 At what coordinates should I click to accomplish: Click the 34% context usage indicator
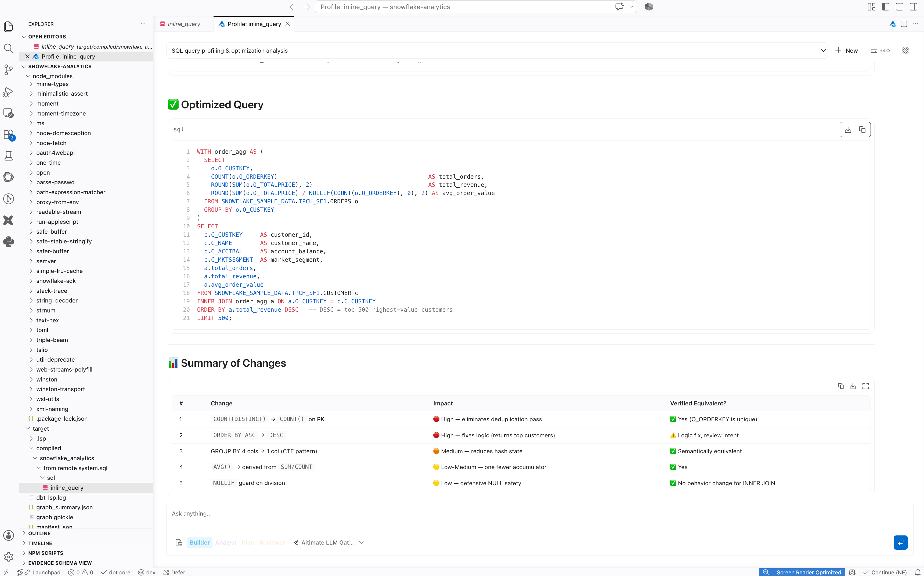pyautogui.click(x=880, y=51)
